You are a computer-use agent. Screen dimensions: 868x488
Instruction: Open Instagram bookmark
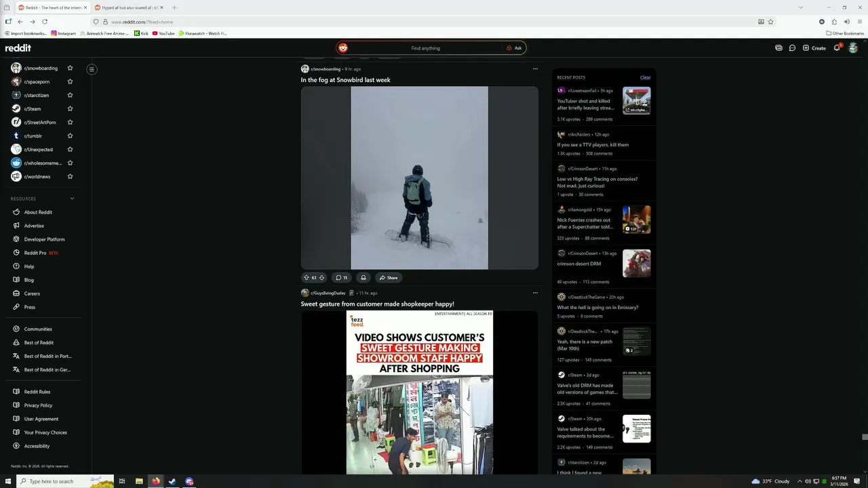[64, 33]
